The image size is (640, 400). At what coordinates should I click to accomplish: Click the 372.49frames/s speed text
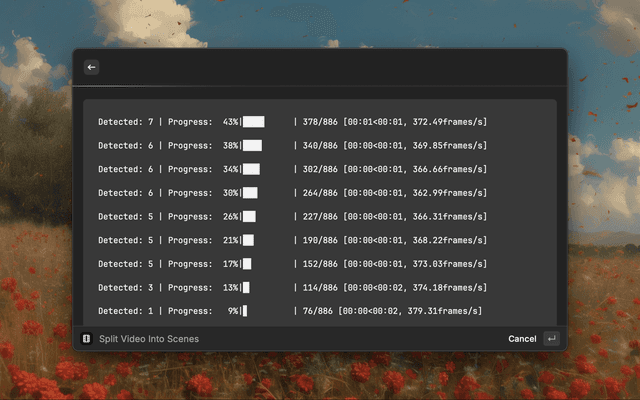[x=447, y=122]
